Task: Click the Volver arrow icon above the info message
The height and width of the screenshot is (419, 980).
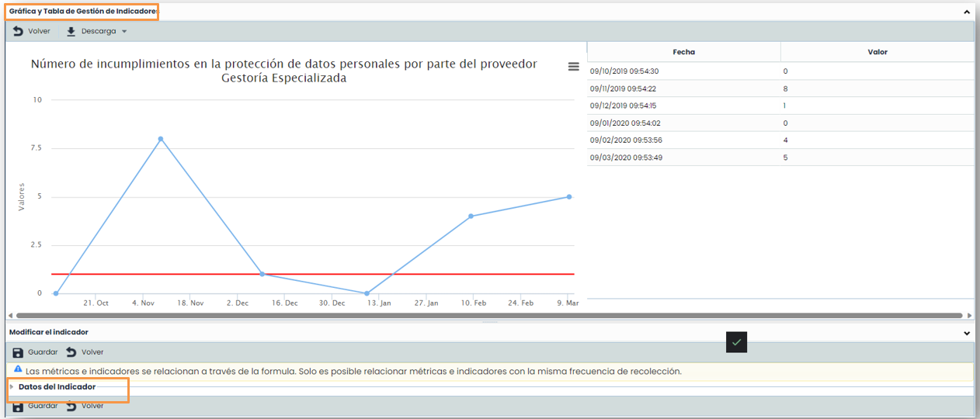Action: click(71, 352)
